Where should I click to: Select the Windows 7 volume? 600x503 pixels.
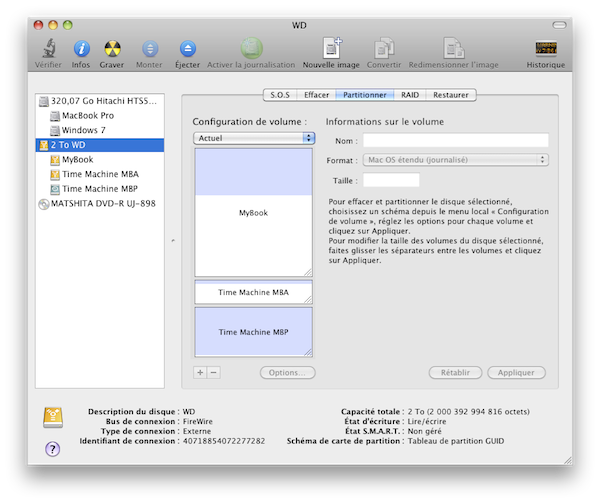click(99, 130)
